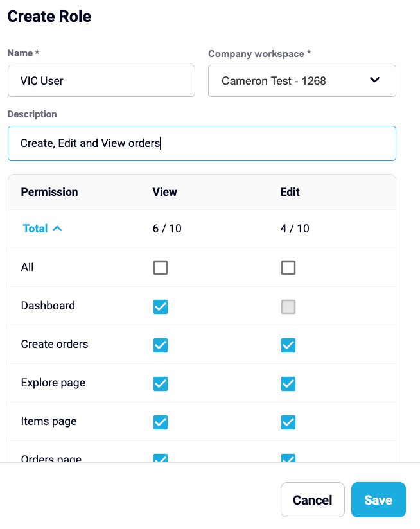Uncheck Dashboard View permission
The height and width of the screenshot is (529, 420).
point(161,307)
